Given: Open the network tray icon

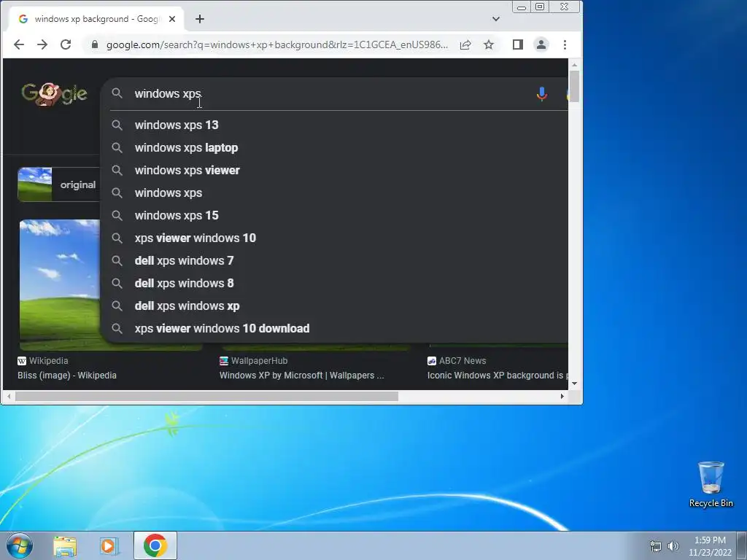Looking at the screenshot, I should pos(656,546).
